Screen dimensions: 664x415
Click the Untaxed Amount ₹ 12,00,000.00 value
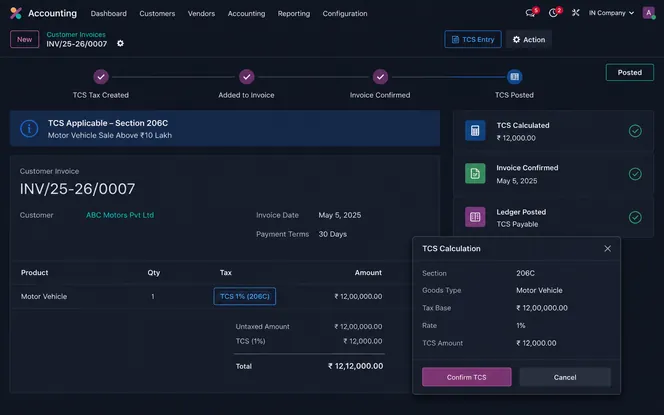click(x=358, y=326)
